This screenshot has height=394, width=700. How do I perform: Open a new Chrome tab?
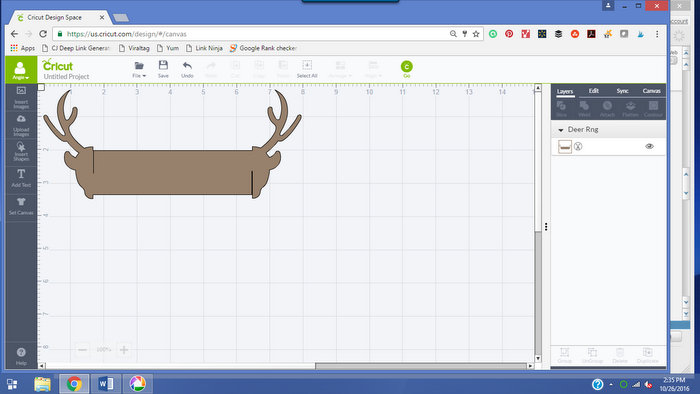pos(121,18)
